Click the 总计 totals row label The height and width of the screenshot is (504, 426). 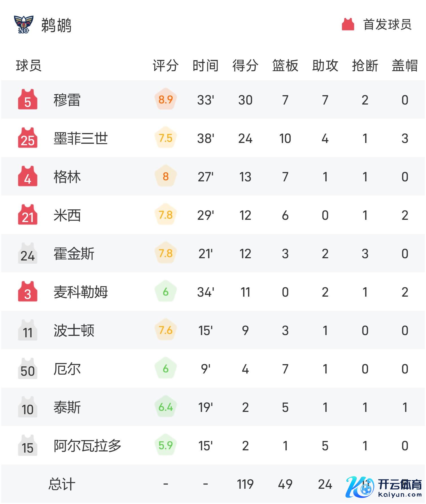pyautogui.click(x=62, y=485)
